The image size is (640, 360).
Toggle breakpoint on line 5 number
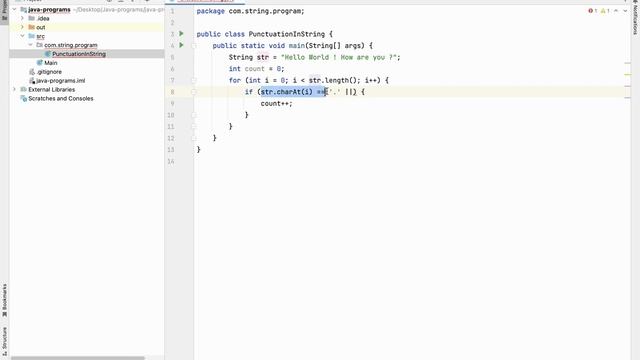172,57
